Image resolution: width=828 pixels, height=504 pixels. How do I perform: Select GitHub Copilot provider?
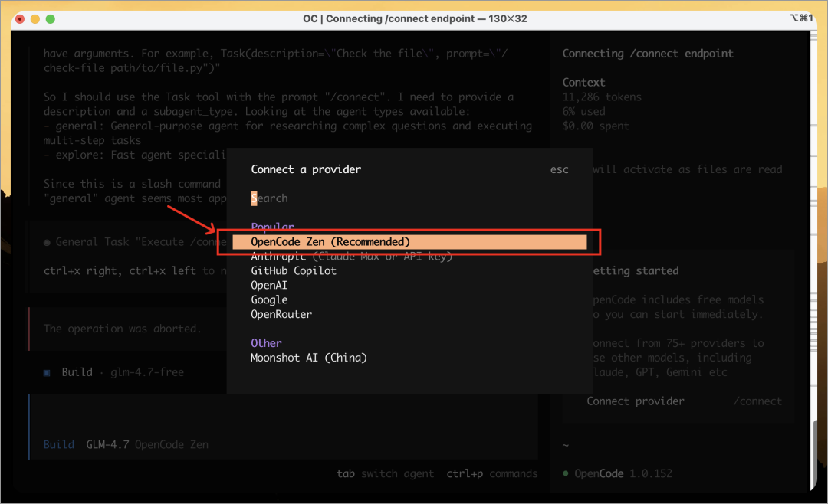(294, 270)
